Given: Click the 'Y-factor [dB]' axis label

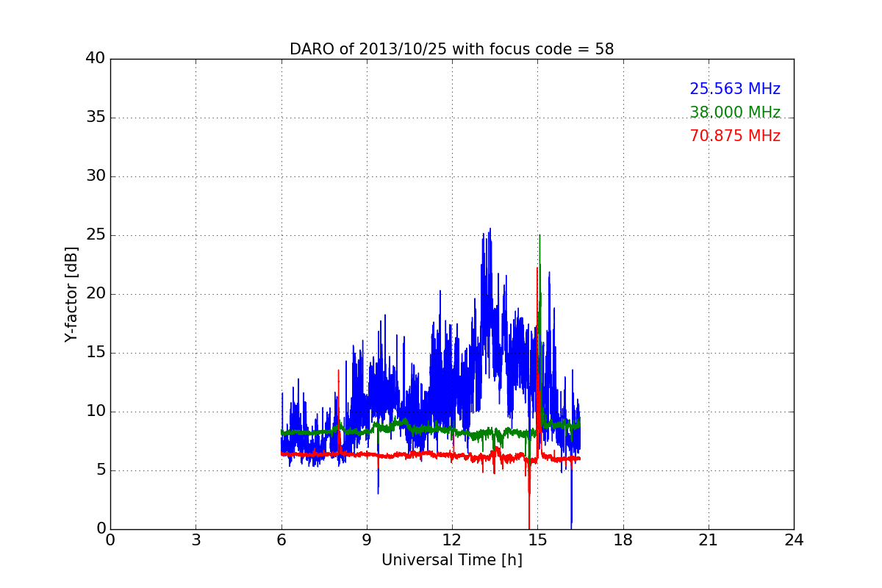Looking at the screenshot, I should point(71,294).
